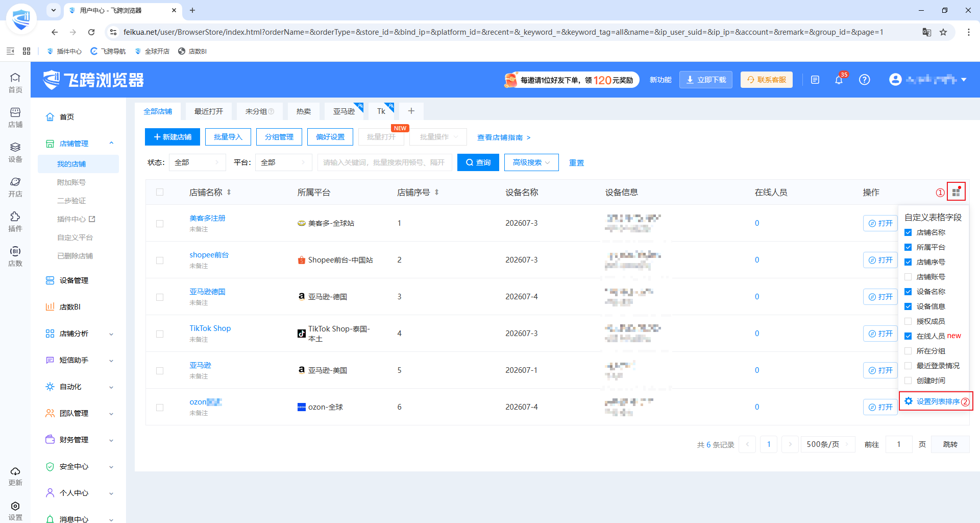
Task: Toggle the select-all checkbox in table header
Action: [160, 192]
